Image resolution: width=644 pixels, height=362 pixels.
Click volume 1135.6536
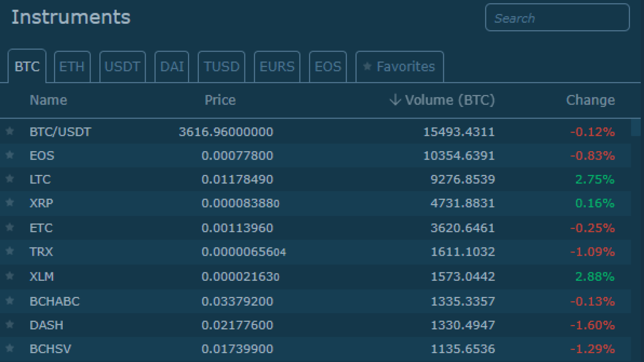(x=463, y=349)
